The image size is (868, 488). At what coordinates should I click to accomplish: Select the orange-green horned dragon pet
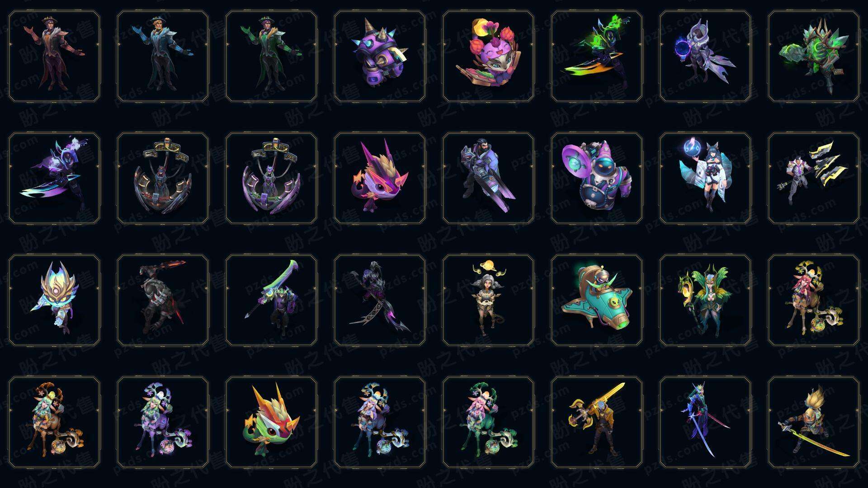271,422
